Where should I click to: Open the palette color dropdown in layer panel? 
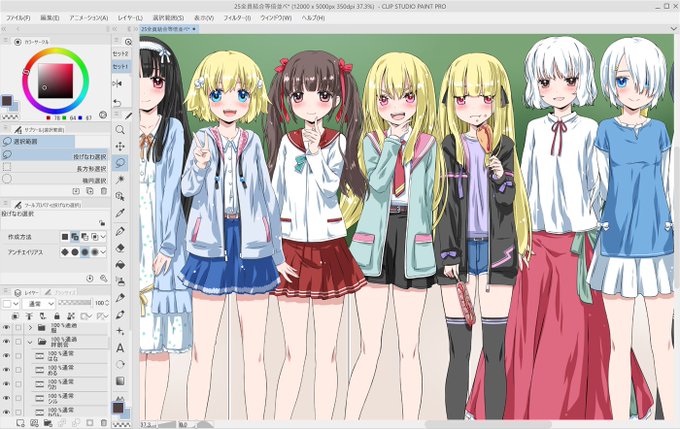[x=10, y=304]
